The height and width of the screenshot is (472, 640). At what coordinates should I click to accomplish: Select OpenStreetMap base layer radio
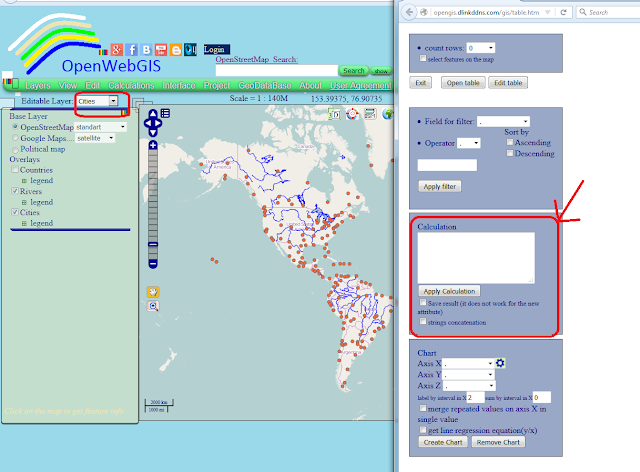pyautogui.click(x=16, y=127)
